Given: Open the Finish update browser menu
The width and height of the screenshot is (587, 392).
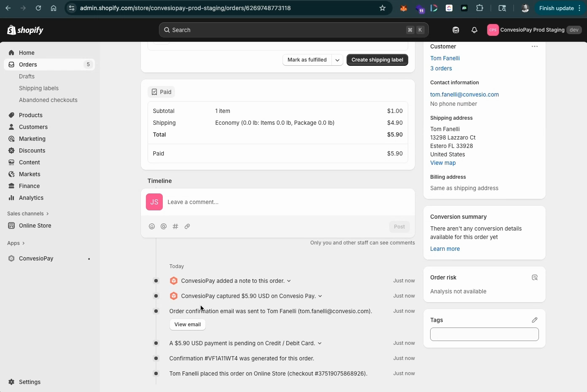Looking at the screenshot, I should 560,8.
